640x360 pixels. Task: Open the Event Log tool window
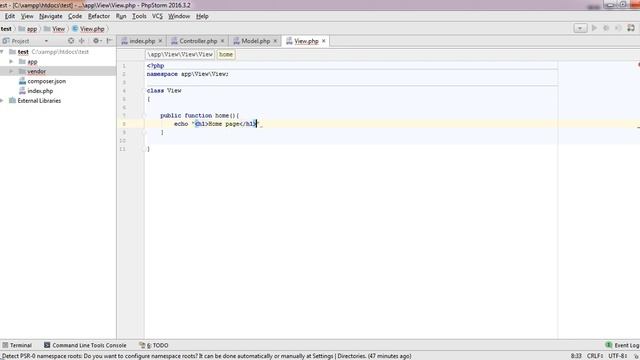(622, 345)
